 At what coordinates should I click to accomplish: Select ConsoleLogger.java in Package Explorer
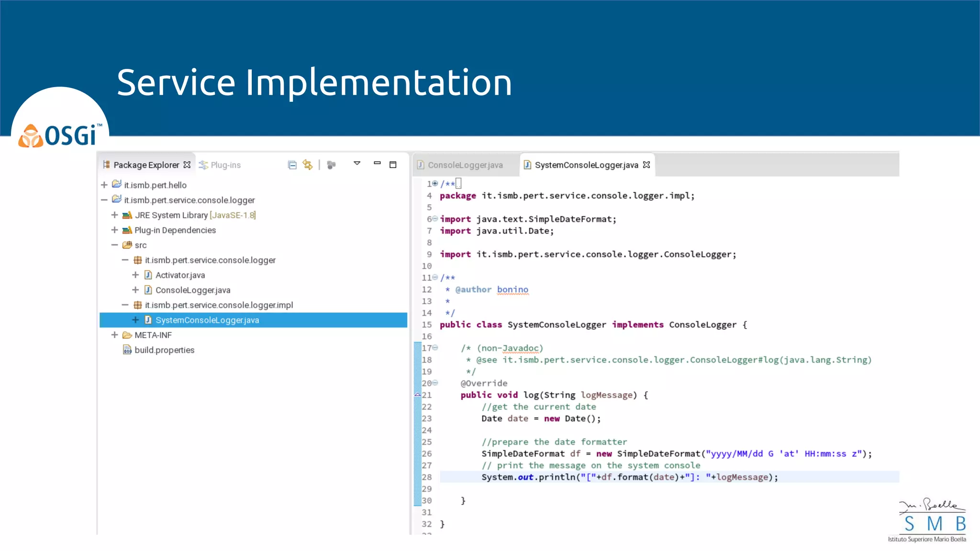coord(193,290)
